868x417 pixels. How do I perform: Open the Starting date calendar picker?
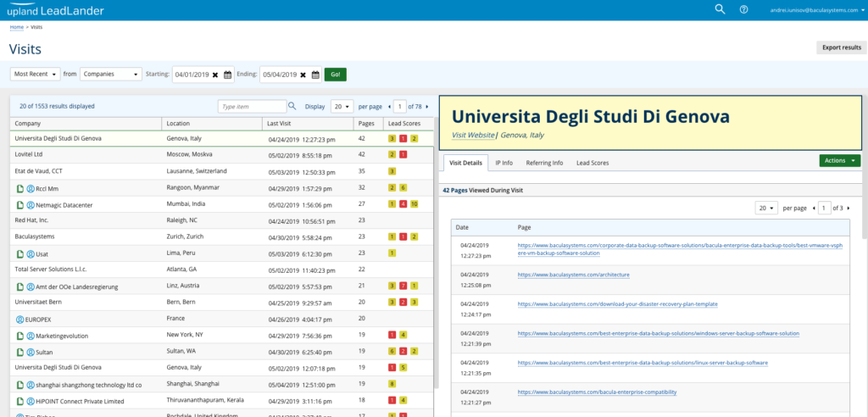click(227, 75)
